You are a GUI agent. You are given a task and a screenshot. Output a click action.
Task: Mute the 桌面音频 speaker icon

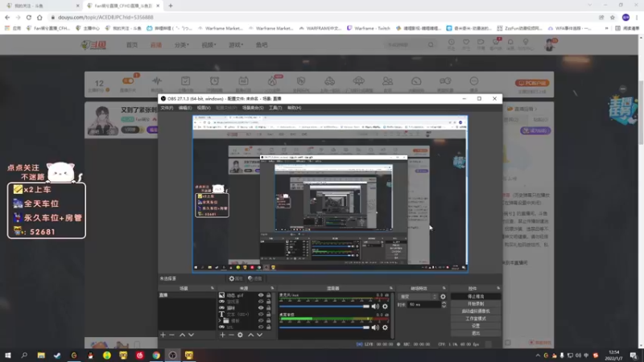coord(375,327)
